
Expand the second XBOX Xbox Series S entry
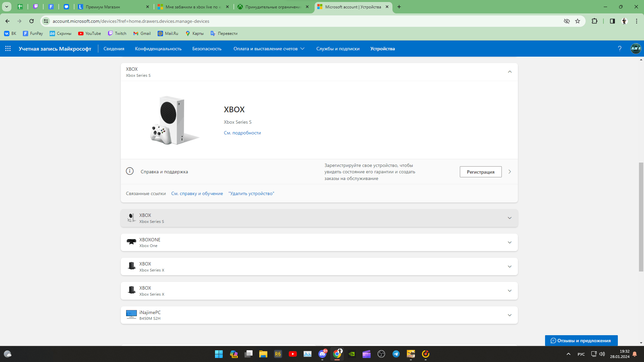point(509,218)
